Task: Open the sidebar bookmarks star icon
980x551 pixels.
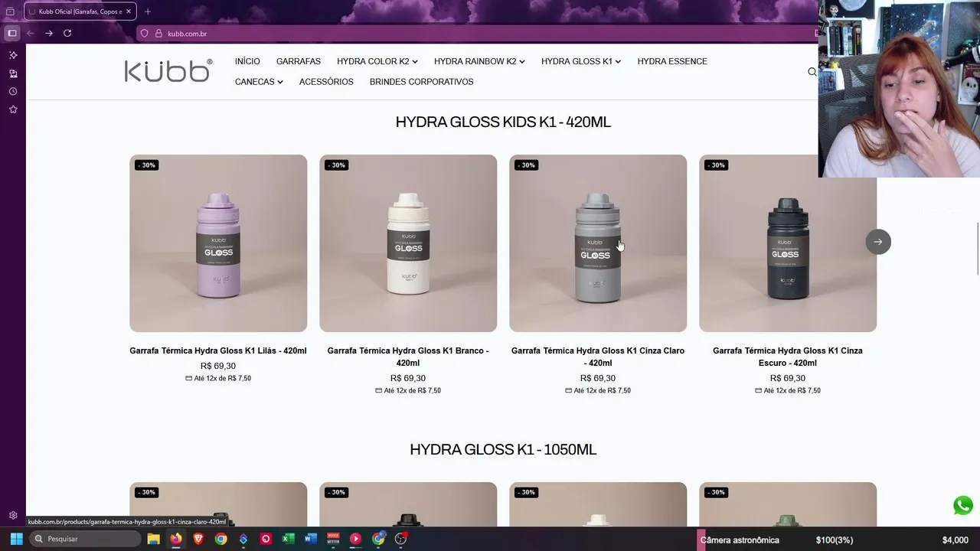Action: [13, 109]
